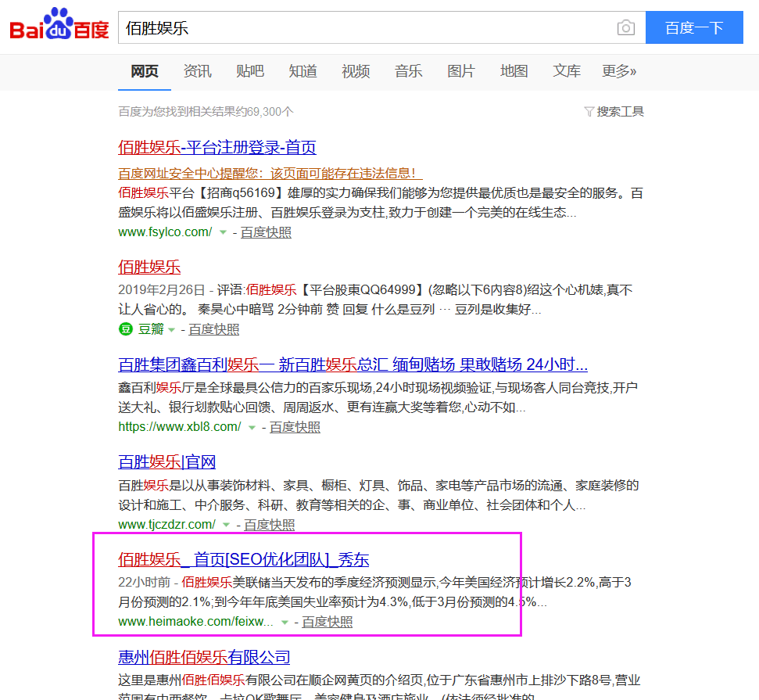Click the green Douban icon
The image size is (759, 700).
click(x=125, y=329)
